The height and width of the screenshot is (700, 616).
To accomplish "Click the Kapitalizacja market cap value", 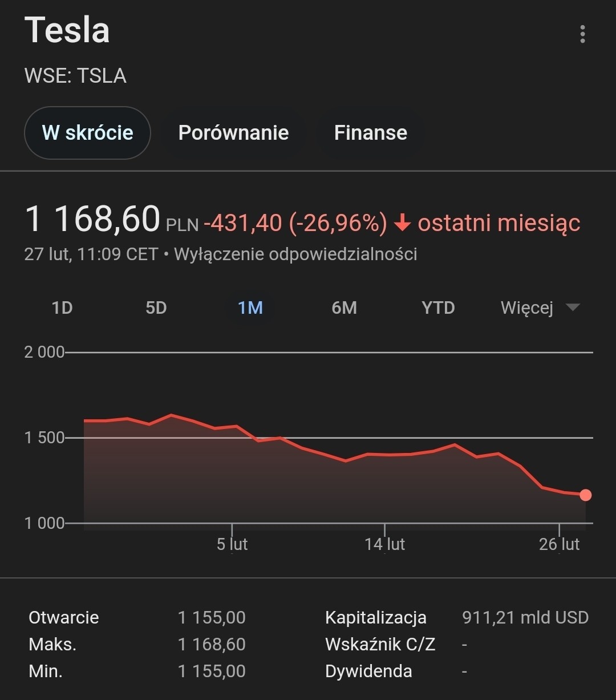I will [x=525, y=617].
